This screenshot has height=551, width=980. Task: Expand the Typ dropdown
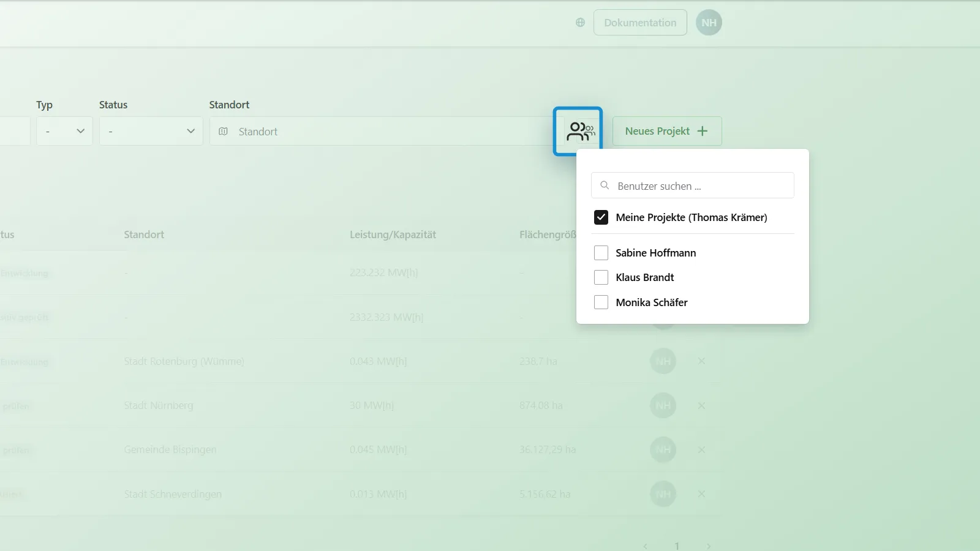[x=64, y=131]
